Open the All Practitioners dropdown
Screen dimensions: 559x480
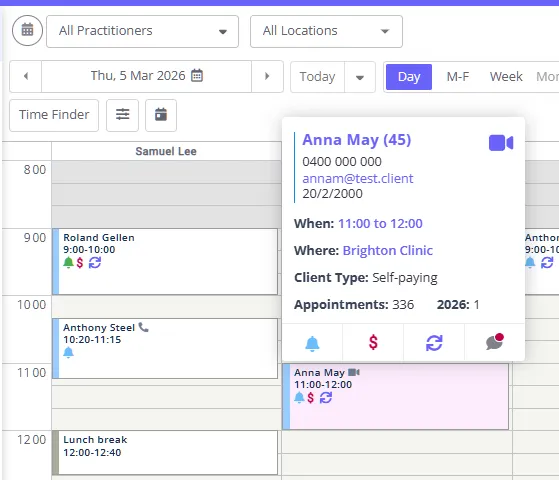click(x=143, y=31)
